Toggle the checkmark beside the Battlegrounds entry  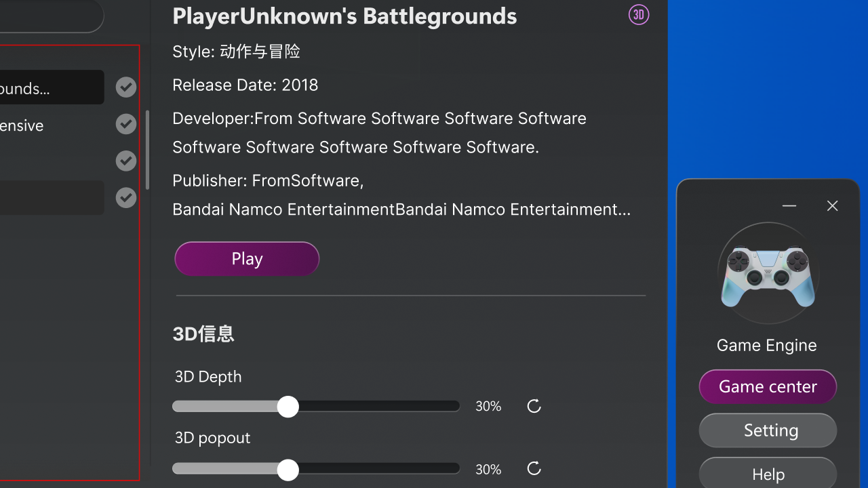126,87
